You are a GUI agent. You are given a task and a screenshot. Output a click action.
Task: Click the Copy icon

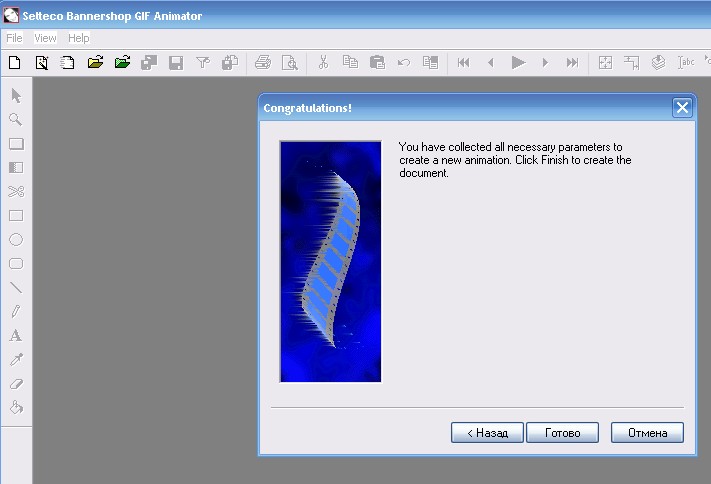[x=350, y=61]
